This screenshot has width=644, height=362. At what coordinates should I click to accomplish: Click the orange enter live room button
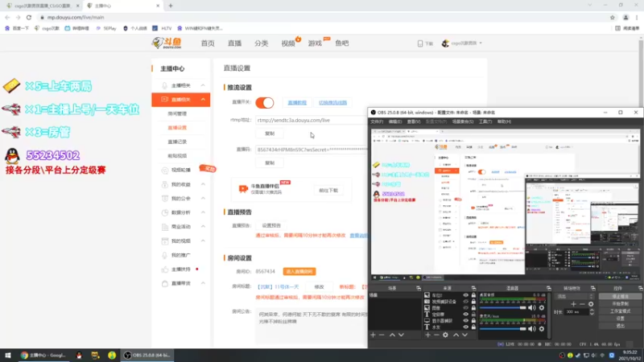point(299,271)
